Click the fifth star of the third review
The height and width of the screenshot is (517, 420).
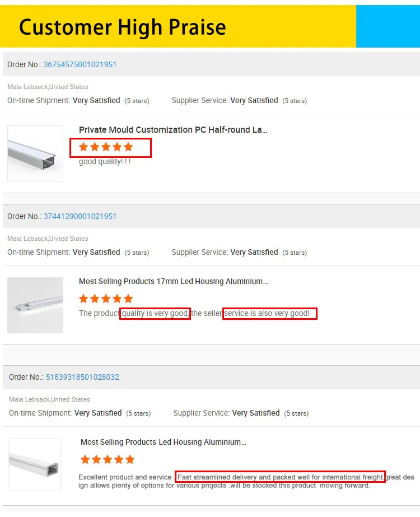[130, 460]
